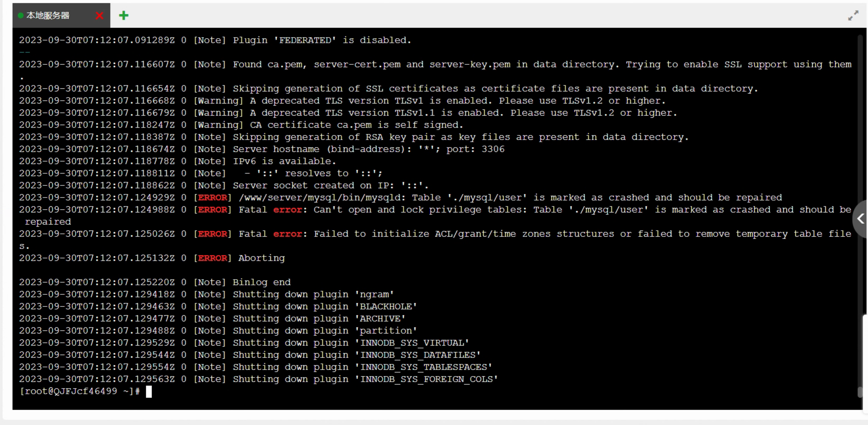Screen dimensions: 868x425
Task: Click the Shutting down plugin 'ngram' line
Action: point(206,295)
